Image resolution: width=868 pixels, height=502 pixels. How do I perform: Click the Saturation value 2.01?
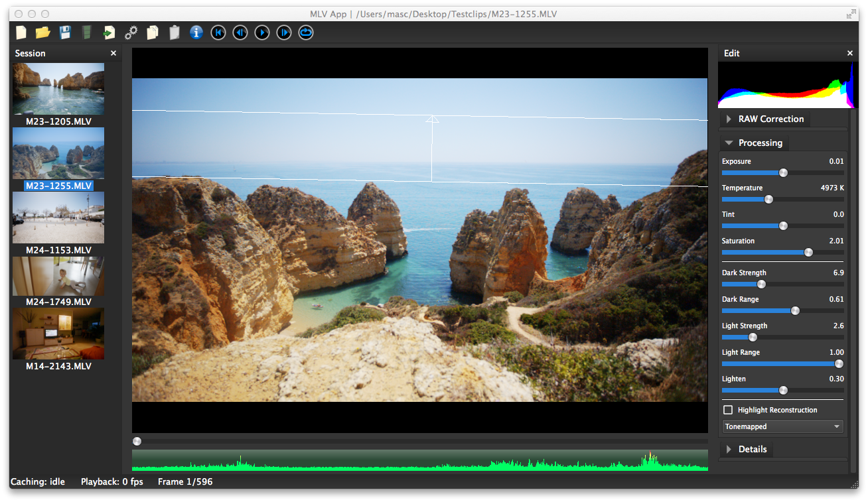[836, 241]
